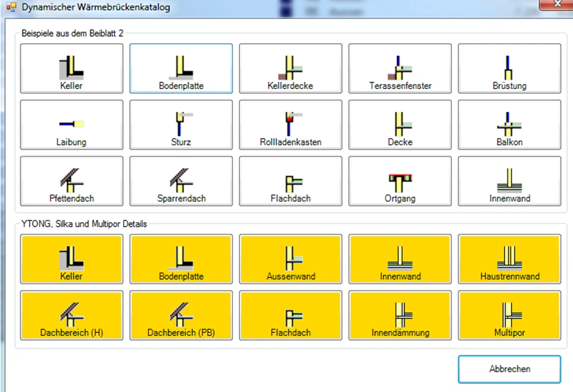
Task: Select the Pfettendach roof detail
Action: point(71,181)
